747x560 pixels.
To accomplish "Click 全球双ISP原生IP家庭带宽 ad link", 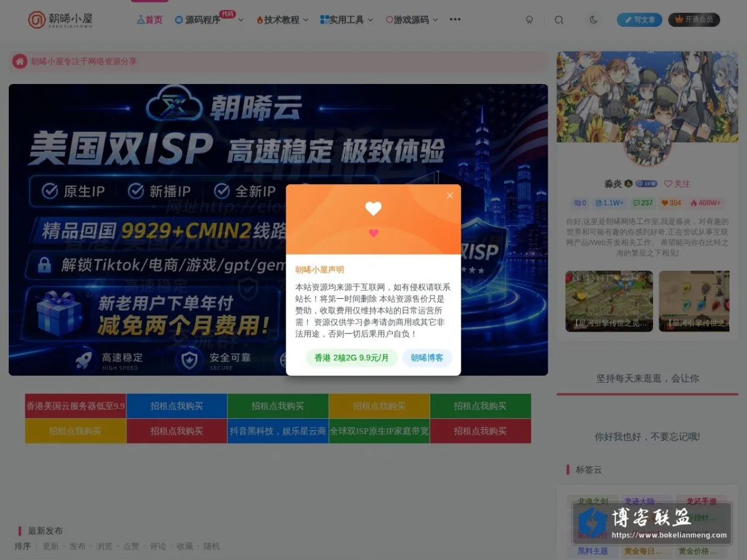I will pos(379,431).
